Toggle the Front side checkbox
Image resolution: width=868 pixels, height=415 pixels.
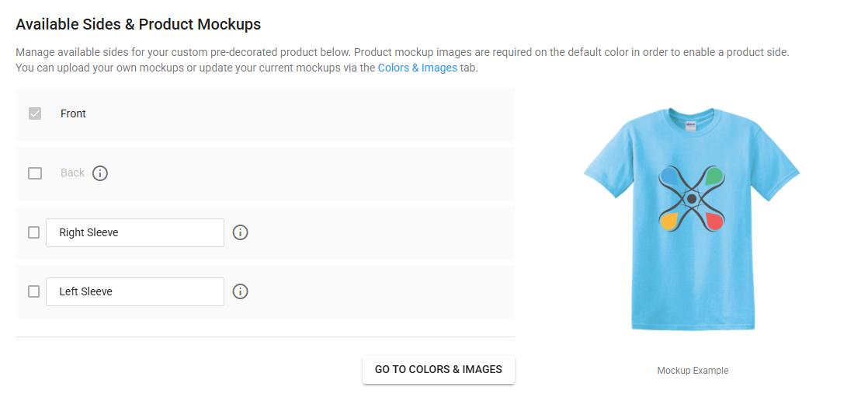[35, 113]
